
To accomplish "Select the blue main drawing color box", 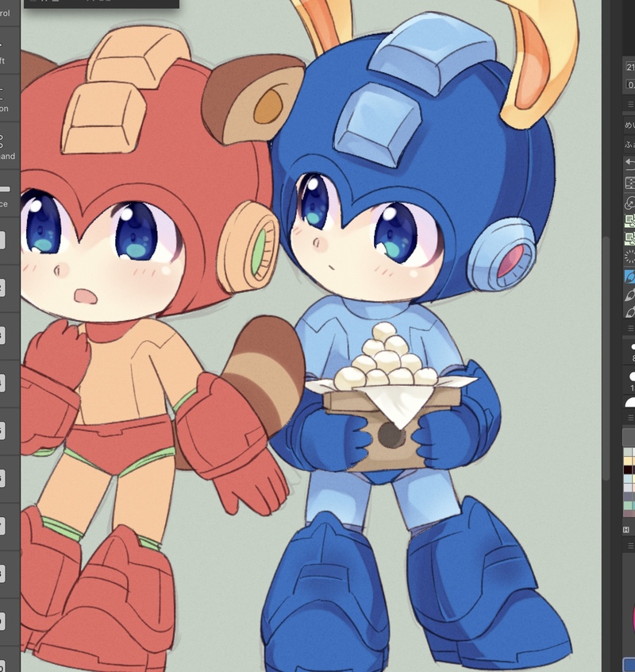I will pos(629,664).
